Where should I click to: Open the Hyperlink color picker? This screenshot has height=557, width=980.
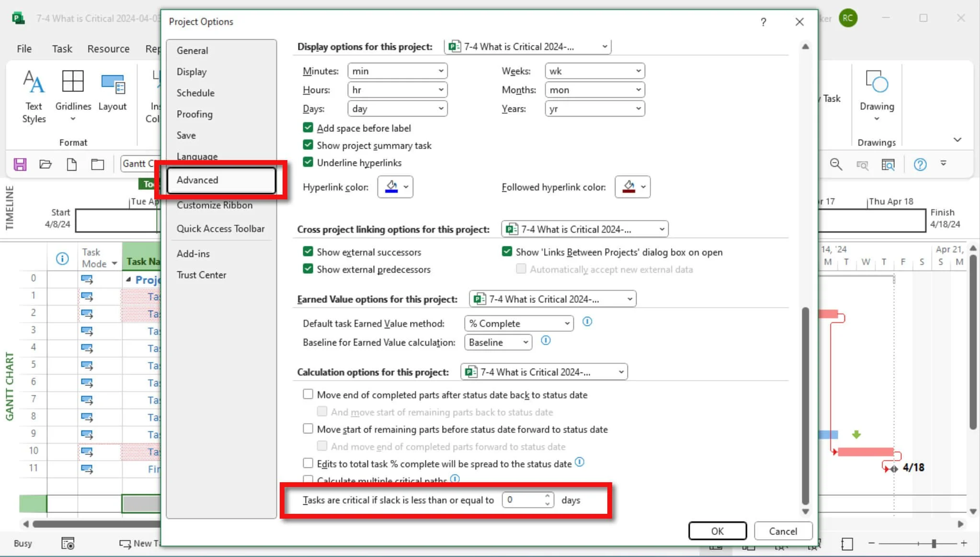(x=395, y=187)
